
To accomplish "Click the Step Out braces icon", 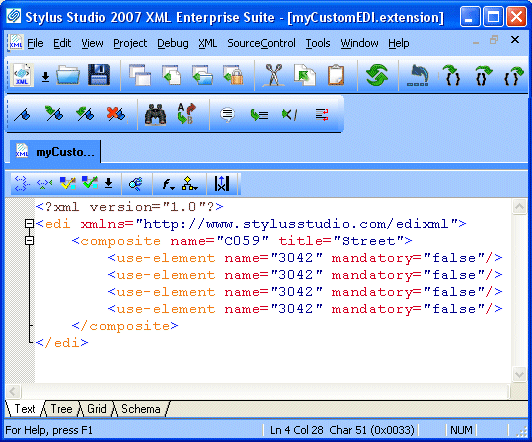I will point(514,75).
